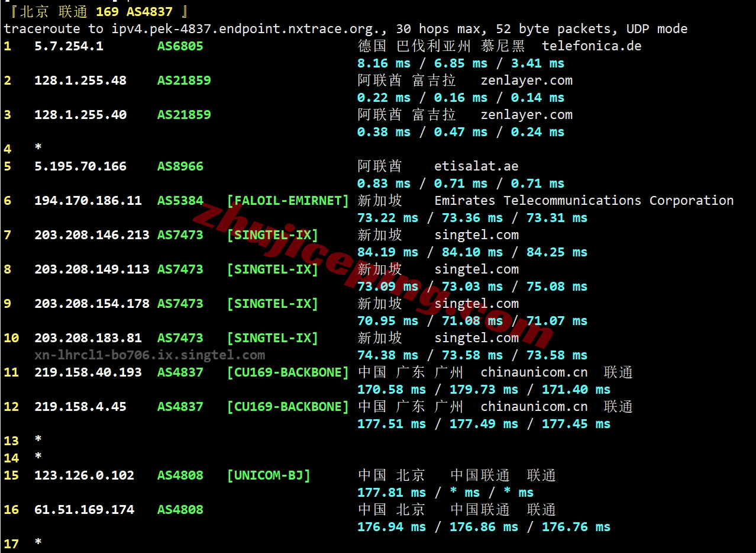This screenshot has width=756, height=553.
Task: Click the IP address 5.7.254.1
Action: tap(69, 46)
